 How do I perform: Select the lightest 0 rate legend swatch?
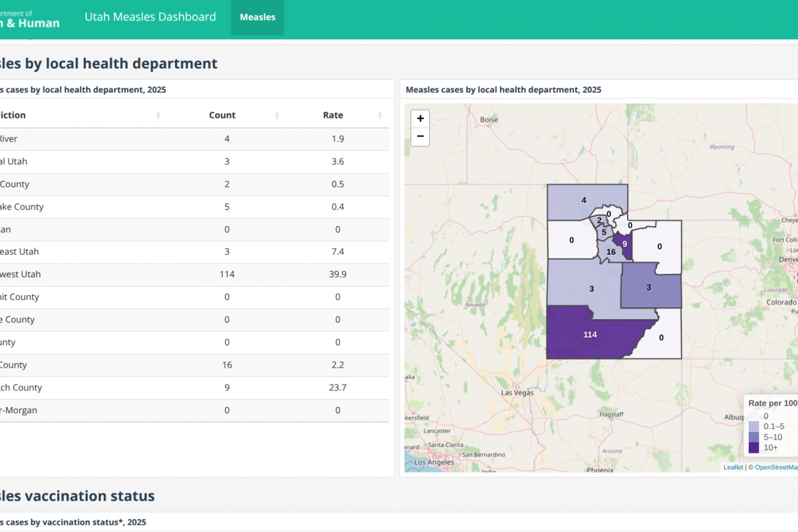click(x=753, y=415)
